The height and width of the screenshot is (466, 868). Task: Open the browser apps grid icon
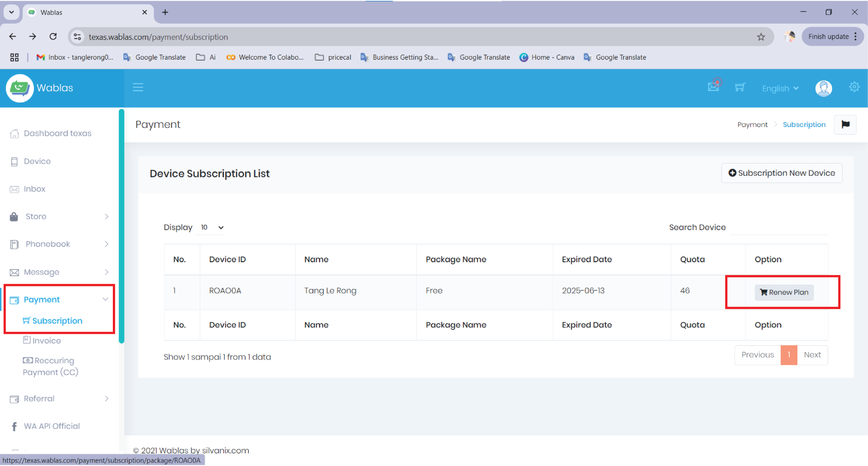tap(14, 57)
